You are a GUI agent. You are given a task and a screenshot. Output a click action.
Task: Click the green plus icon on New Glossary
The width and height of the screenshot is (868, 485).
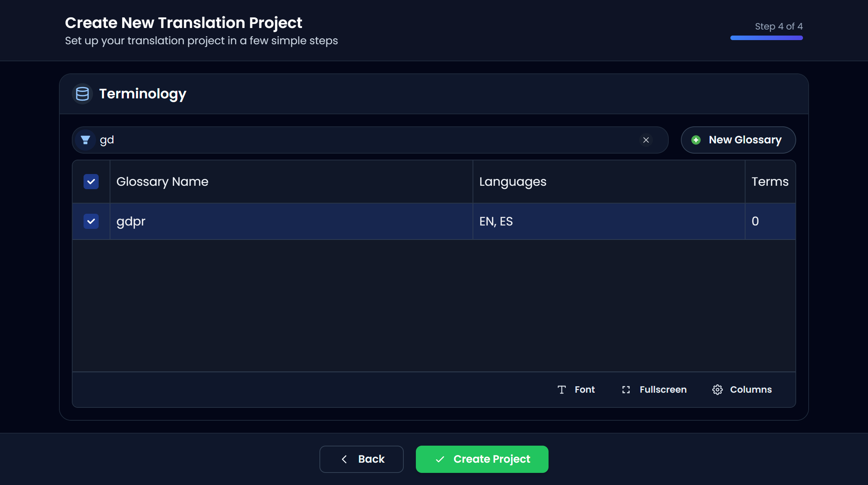696,140
